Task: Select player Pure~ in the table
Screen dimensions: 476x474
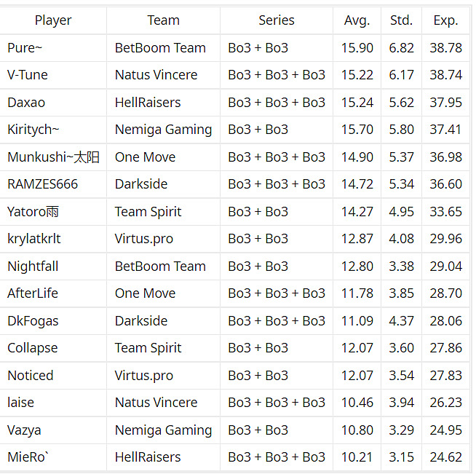Action: [25, 48]
